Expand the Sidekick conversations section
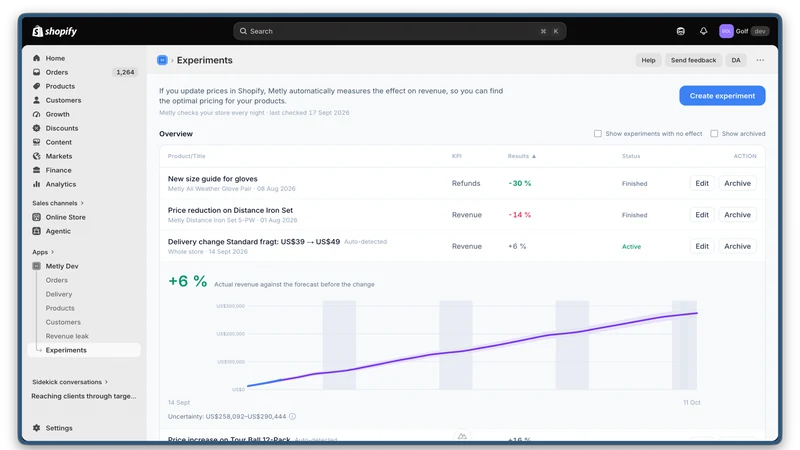 click(70, 382)
